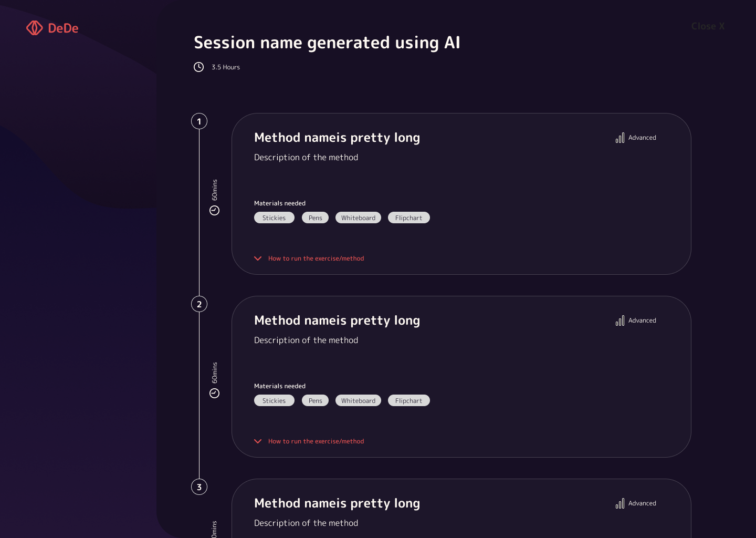Expand How to run the exercise/method on step 1
The width and height of the screenshot is (756, 538).
point(316,258)
